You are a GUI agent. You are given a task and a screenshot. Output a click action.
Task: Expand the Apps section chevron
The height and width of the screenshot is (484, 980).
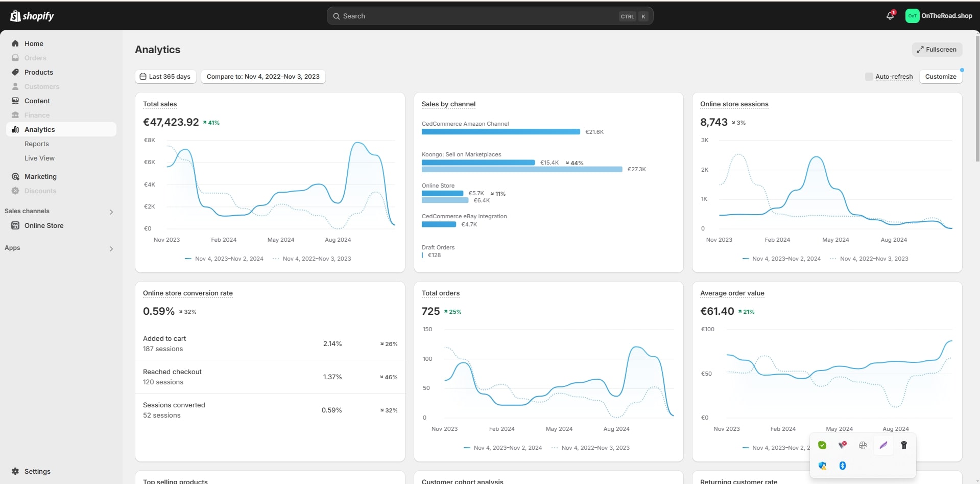[111, 248]
